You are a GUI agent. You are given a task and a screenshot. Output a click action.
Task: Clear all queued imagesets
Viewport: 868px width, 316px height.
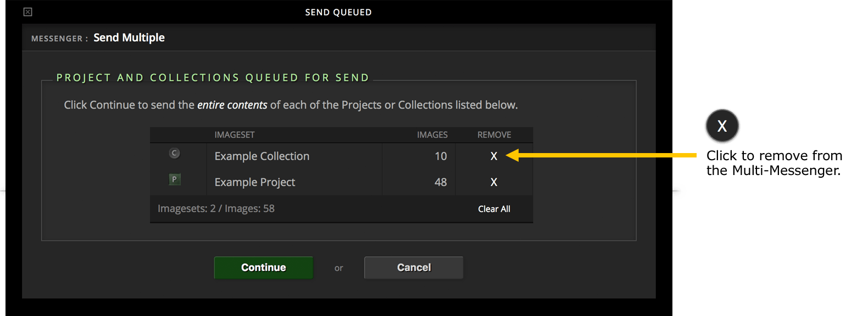coord(494,209)
